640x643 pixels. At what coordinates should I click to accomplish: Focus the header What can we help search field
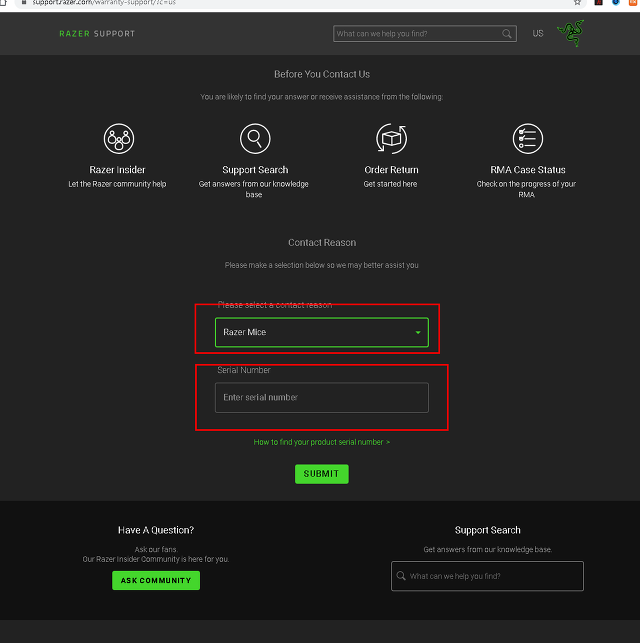[425, 34]
